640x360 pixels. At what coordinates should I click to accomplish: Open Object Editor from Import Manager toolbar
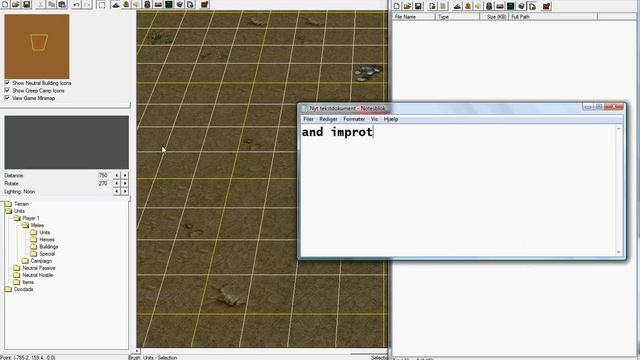pos(489,6)
